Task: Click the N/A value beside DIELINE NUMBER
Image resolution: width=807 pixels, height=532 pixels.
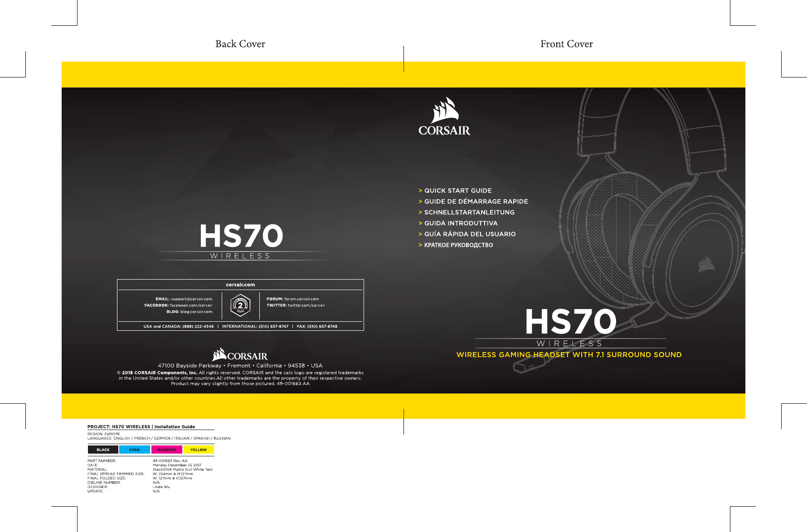Action: (156, 483)
